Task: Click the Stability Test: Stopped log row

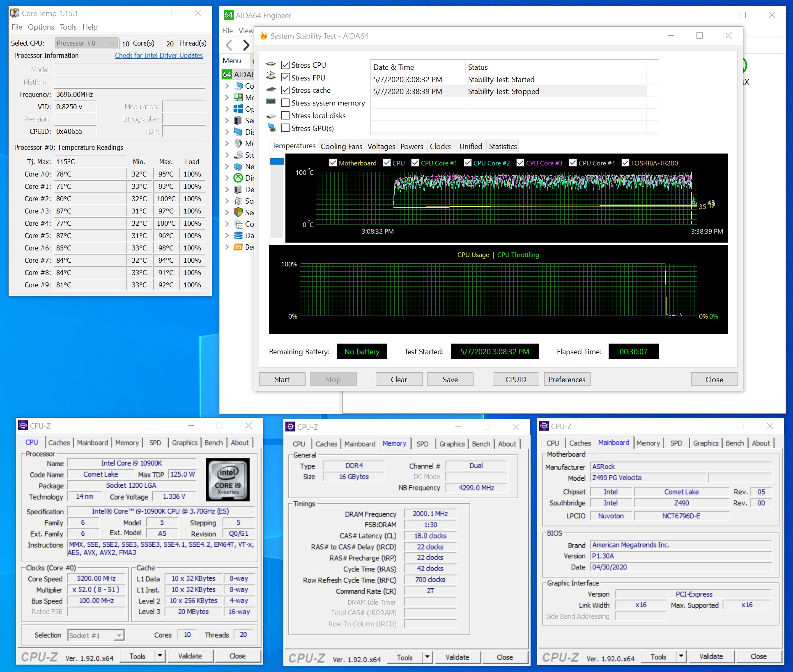Action: coord(509,91)
